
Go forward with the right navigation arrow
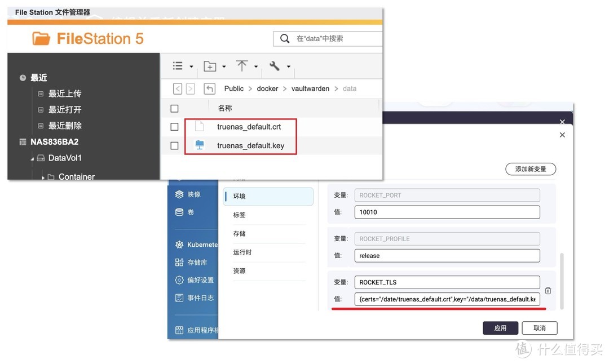[191, 89]
